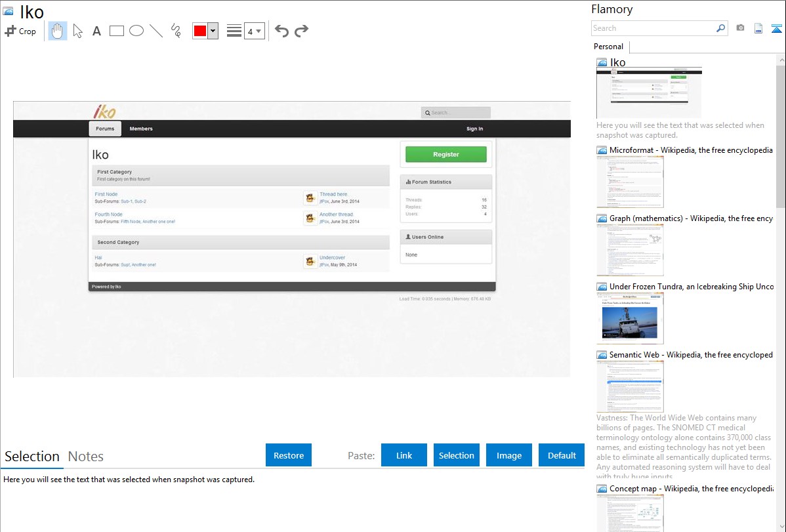Select the straight line tool

click(156, 31)
